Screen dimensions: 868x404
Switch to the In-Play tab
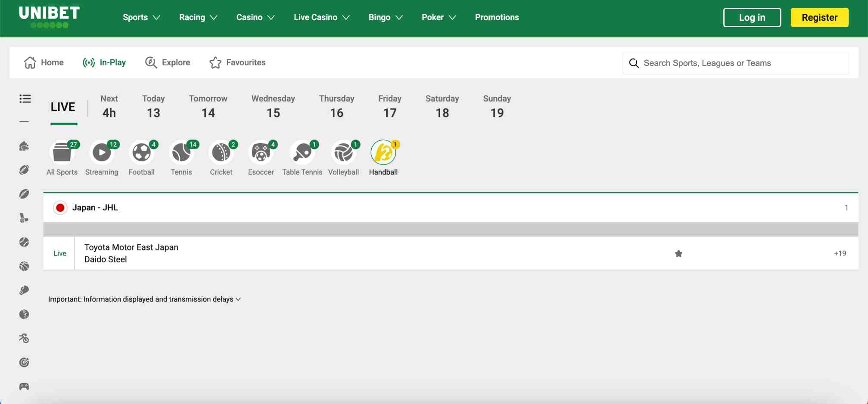pos(104,62)
